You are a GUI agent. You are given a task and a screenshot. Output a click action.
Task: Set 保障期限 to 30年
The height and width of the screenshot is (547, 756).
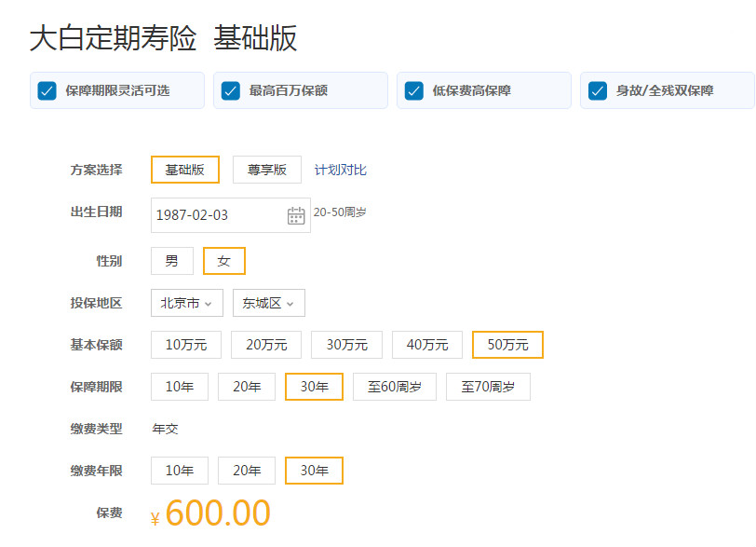315,387
